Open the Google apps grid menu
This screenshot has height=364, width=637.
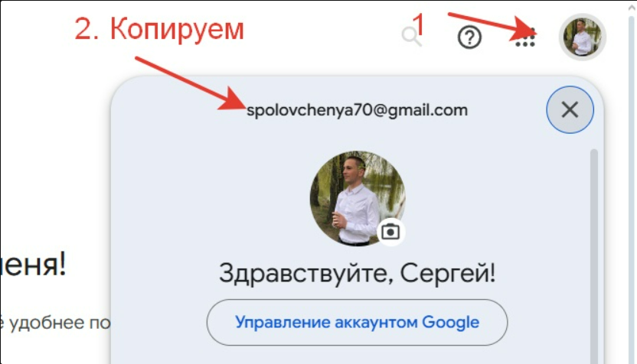click(525, 38)
